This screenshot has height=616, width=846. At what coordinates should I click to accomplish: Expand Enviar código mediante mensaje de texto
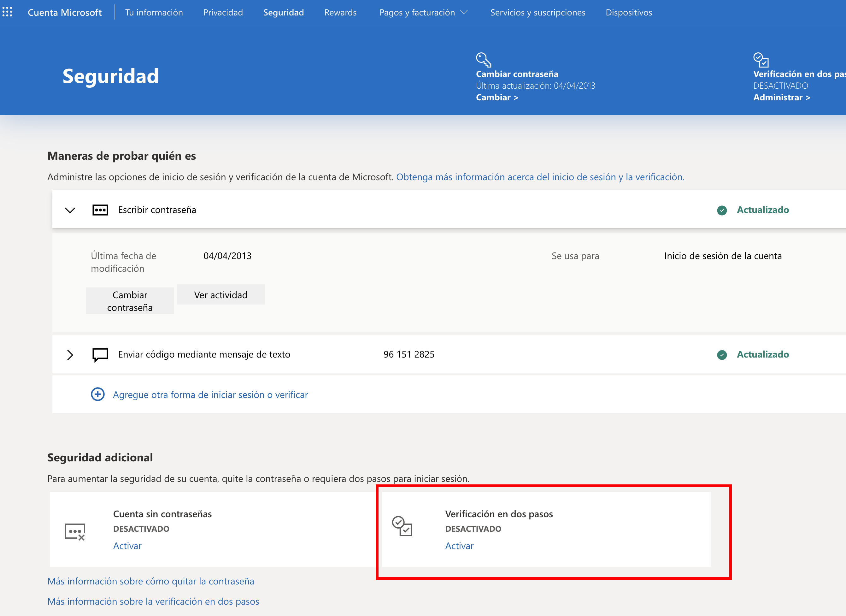click(70, 355)
